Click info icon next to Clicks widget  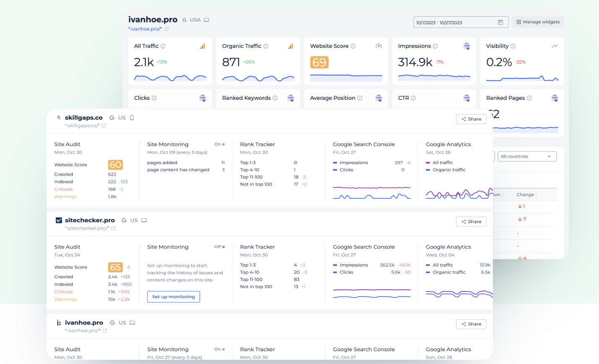pyautogui.click(x=154, y=98)
